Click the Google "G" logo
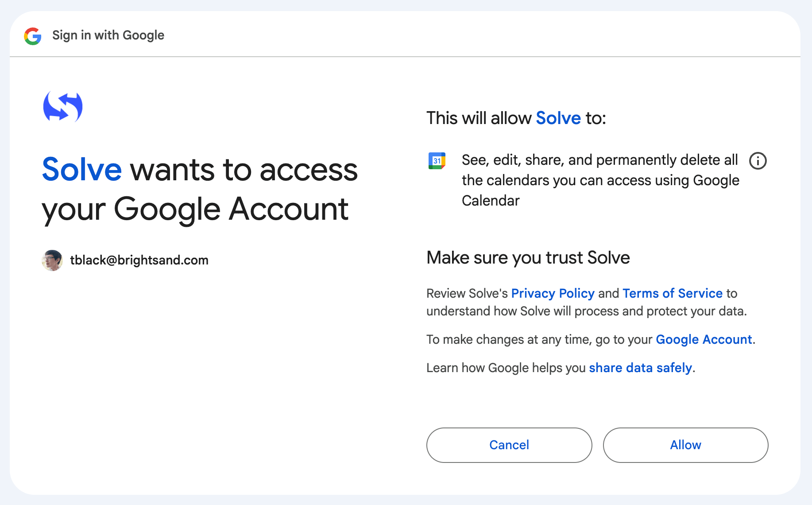The height and width of the screenshot is (505, 812). pos(33,36)
